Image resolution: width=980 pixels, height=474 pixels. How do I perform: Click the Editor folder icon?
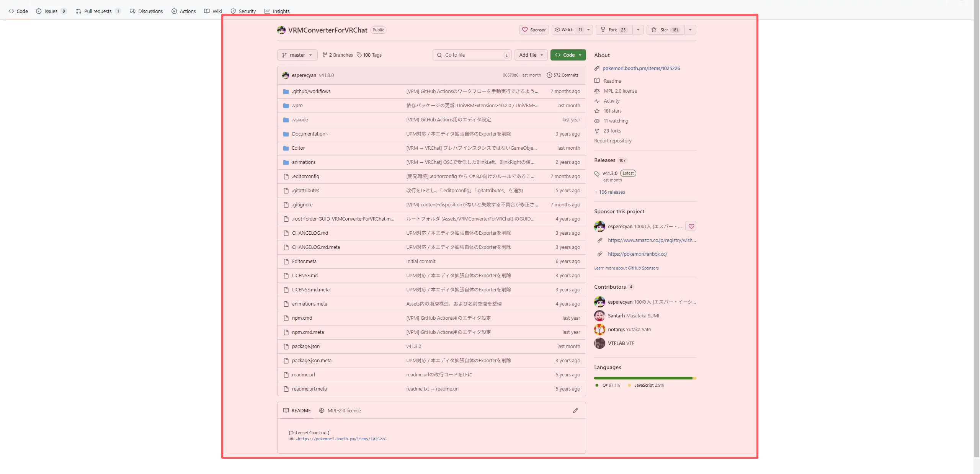click(286, 148)
